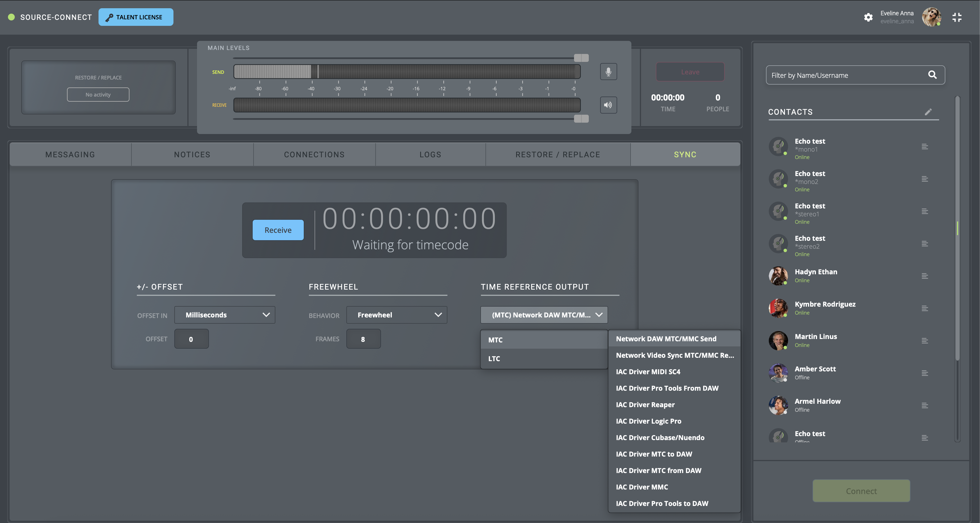980x523 pixels.
Task: Choose IAC Driver Logic Pro option
Action: [x=648, y=421]
